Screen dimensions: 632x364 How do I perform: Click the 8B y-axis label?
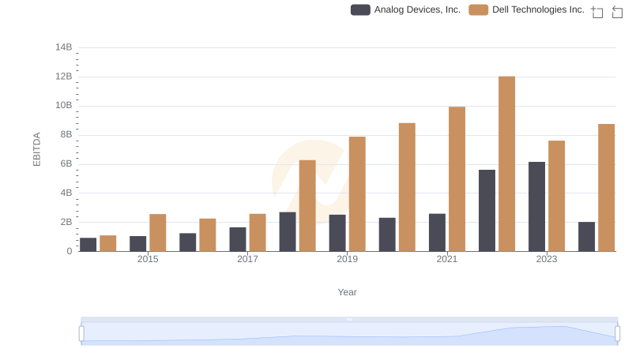66,134
